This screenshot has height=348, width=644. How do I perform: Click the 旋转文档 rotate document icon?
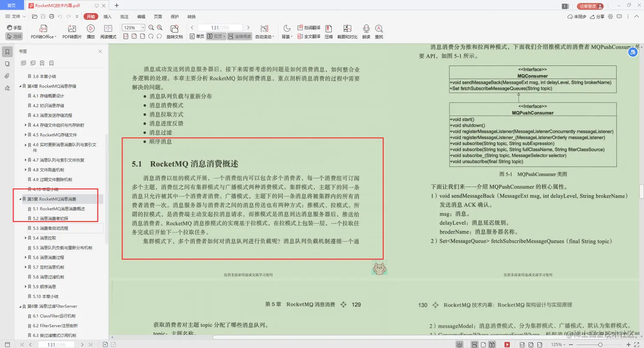(x=174, y=31)
